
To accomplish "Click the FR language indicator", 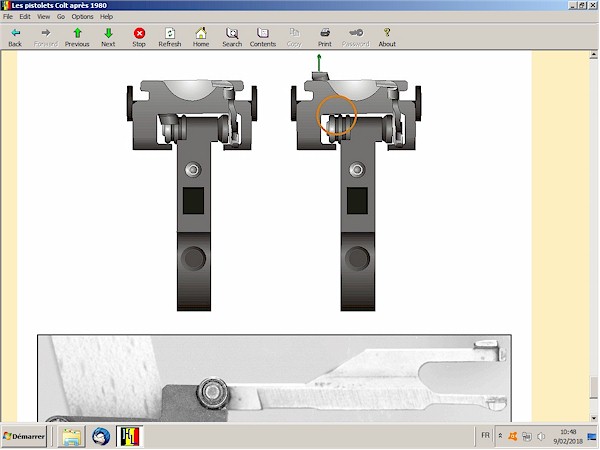I will (485, 436).
